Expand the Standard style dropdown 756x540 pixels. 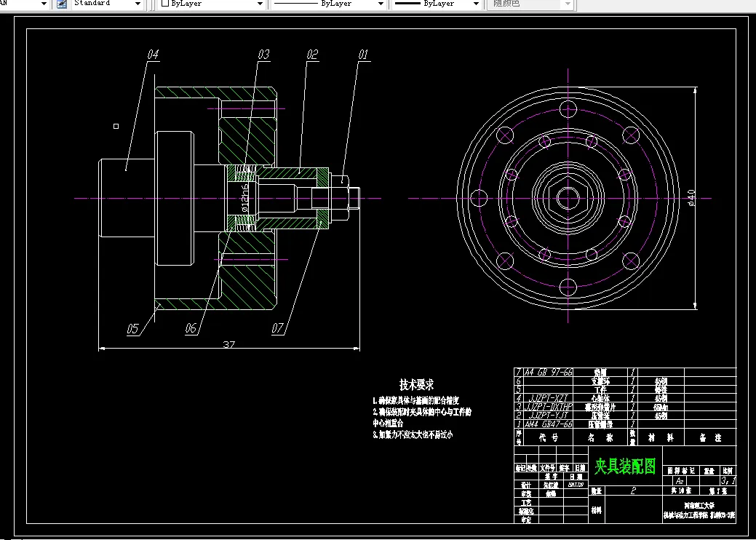click(x=138, y=4)
